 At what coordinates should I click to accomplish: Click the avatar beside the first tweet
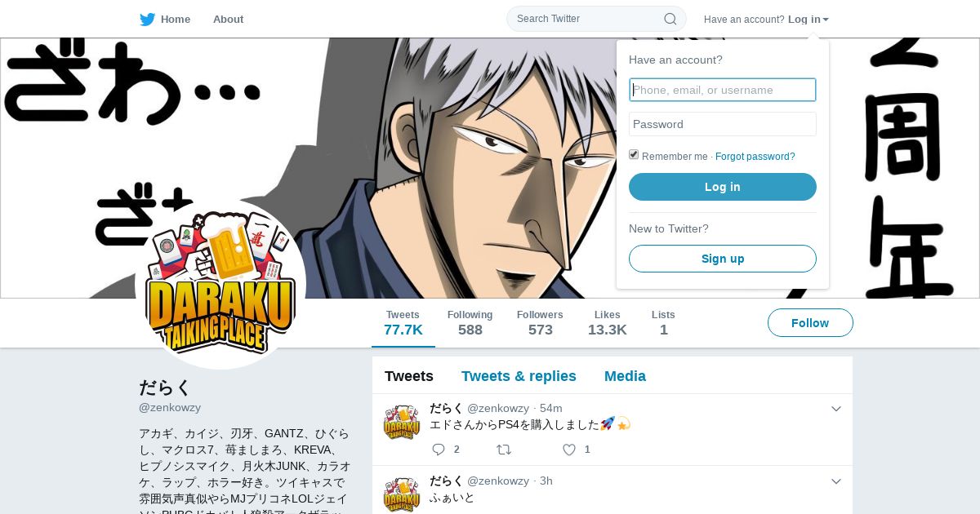(x=402, y=423)
